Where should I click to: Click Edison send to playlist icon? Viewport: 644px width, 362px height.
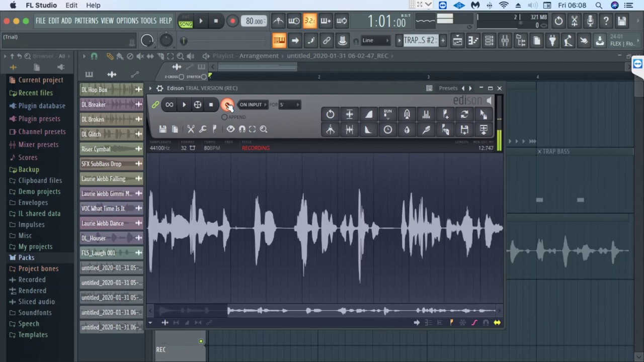pos(484,130)
